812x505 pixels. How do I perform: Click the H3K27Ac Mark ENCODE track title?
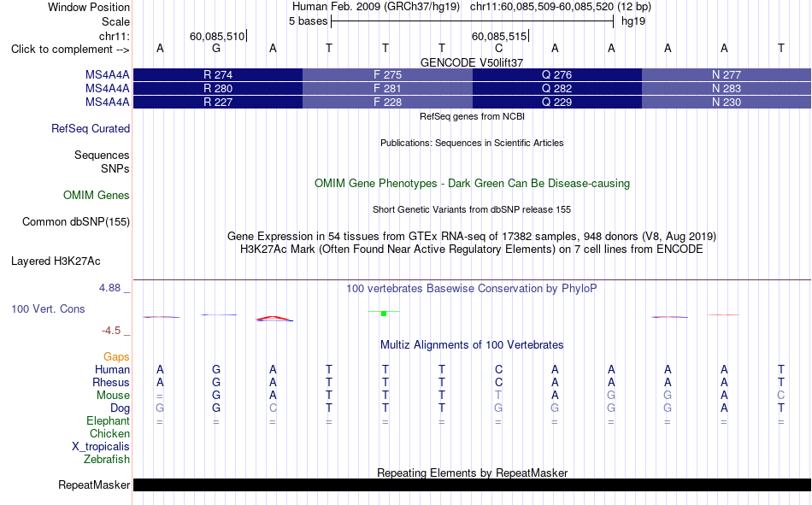pyautogui.click(x=472, y=250)
